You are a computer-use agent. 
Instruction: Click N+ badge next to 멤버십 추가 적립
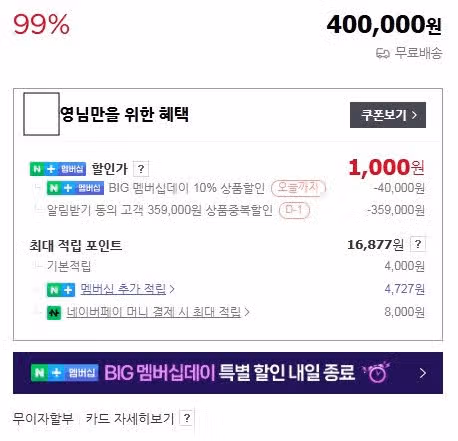tap(60, 290)
